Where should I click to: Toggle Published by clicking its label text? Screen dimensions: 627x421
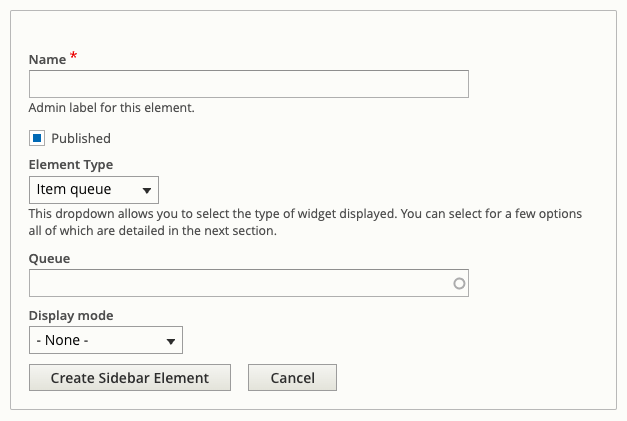coord(81,138)
